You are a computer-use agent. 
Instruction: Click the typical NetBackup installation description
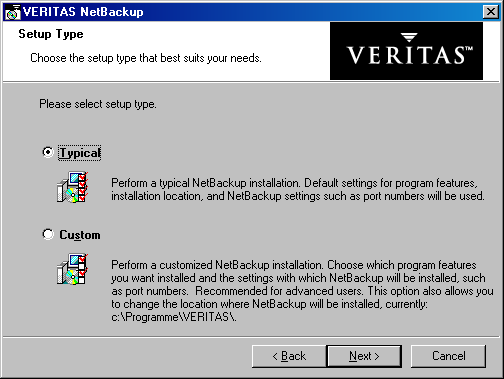click(298, 190)
